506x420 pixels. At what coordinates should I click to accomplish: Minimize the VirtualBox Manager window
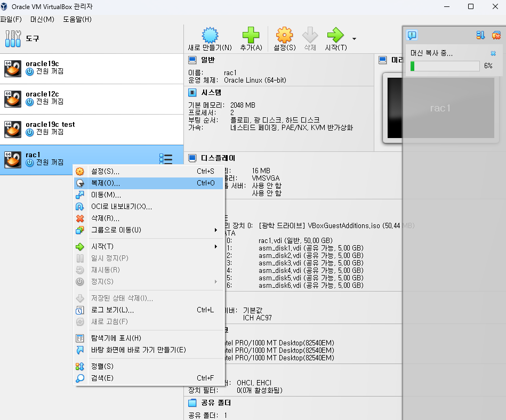pyautogui.click(x=447, y=6)
